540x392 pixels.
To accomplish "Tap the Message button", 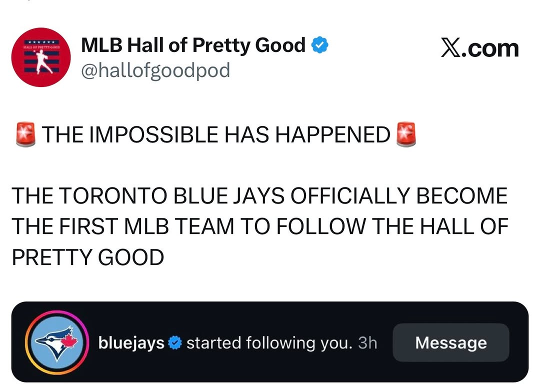I will click(451, 342).
